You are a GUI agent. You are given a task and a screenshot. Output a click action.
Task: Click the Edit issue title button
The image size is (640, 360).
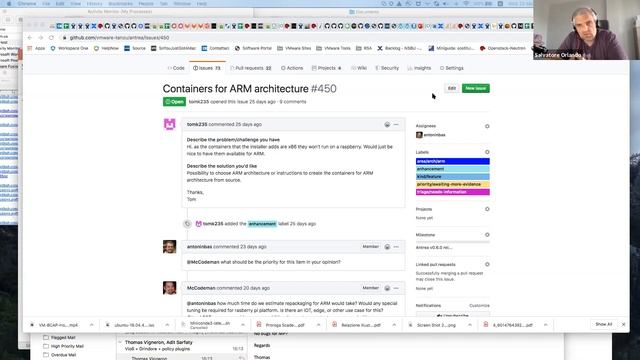pos(452,88)
